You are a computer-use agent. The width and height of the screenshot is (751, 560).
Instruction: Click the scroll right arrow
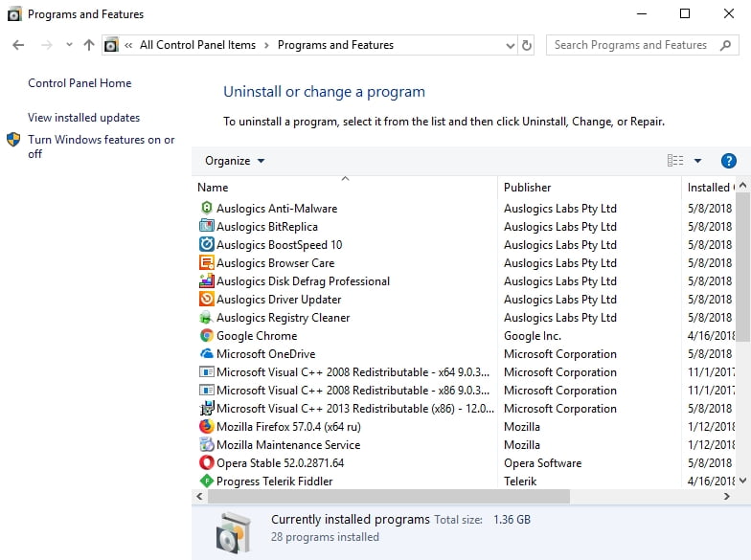click(726, 496)
